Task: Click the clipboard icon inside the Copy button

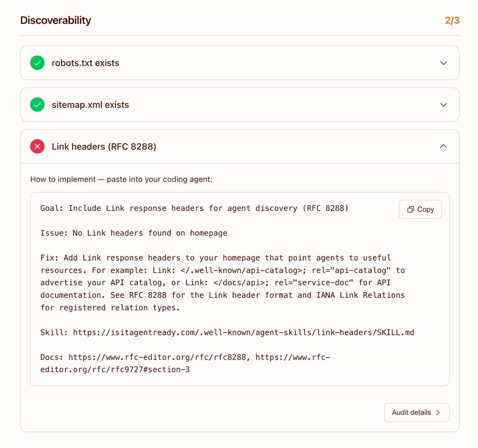Action: (410, 209)
